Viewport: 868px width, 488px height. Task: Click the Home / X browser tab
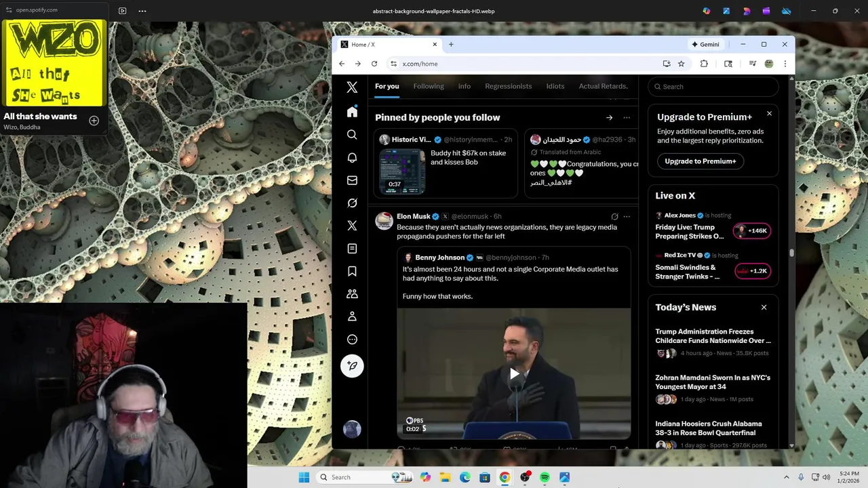coord(389,45)
